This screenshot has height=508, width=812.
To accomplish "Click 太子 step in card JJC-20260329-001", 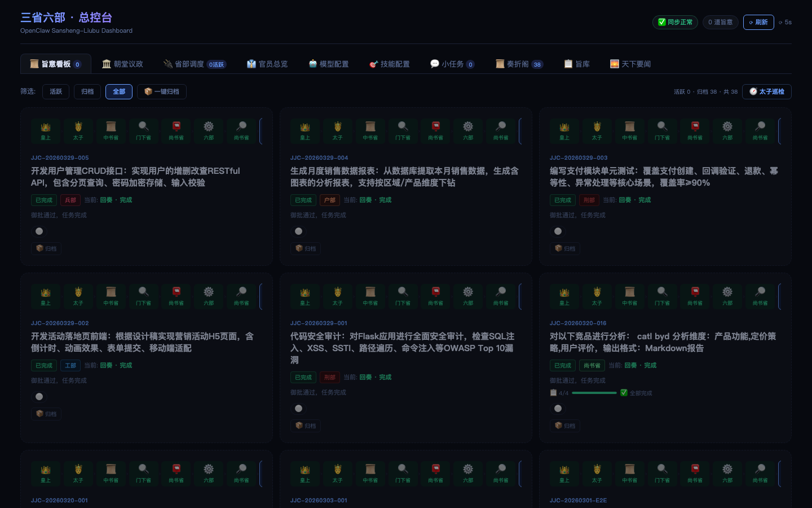I will click(x=338, y=296).
